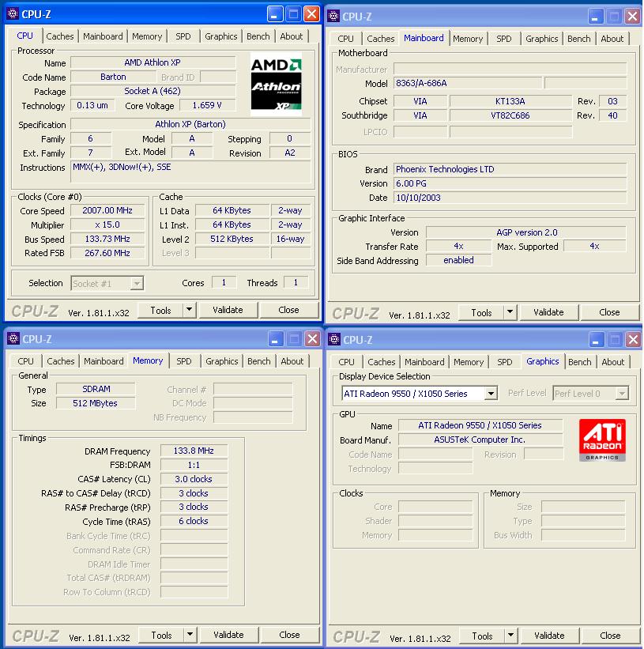Click the DRAM Frequency value 133.8 MHz
Viewport: 644px width, 649px height.
(194, 451)
